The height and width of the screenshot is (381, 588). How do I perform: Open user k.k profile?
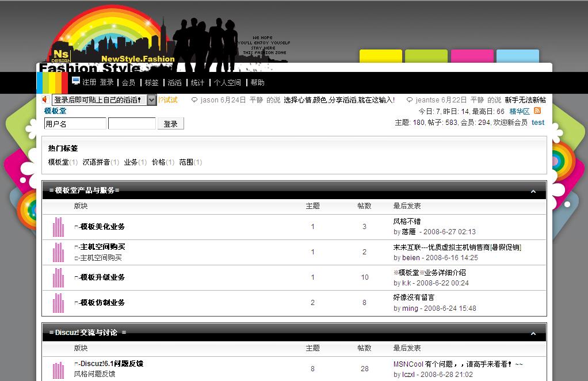point(407,283)
